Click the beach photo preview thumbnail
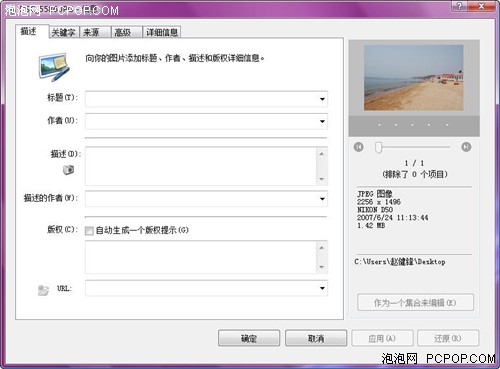Viewport: 500px width, 369px height. (x=414, y=78)
